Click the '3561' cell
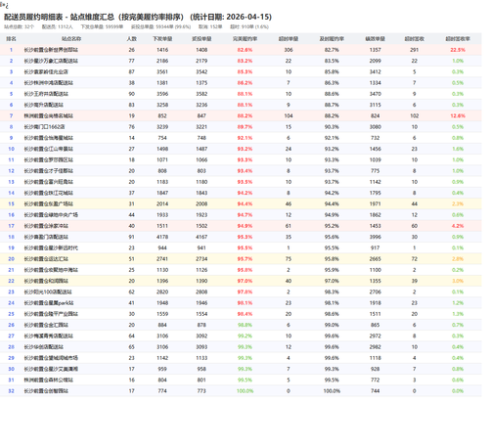The width and height of the screenshot is (489, 448). pyautogui.click(x=162, y=72)
